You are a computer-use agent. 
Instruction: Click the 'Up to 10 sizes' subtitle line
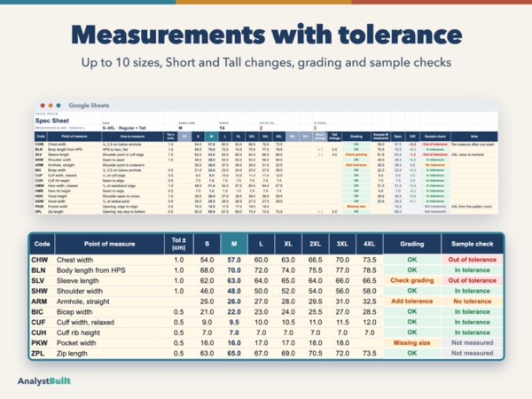266,62
